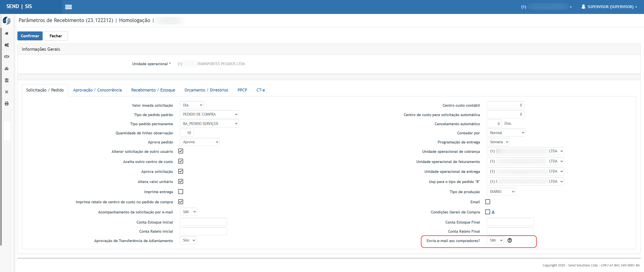Click the handshake icon in sidebar

[7, 57]
